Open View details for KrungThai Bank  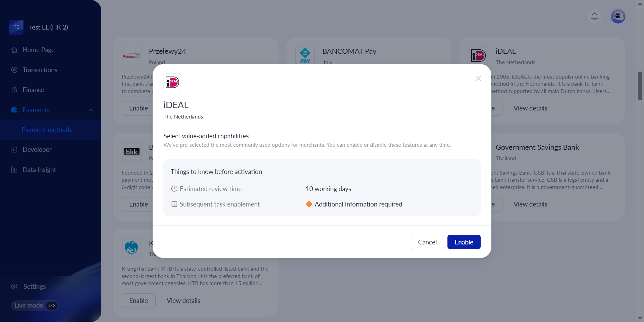pos(183,301)
